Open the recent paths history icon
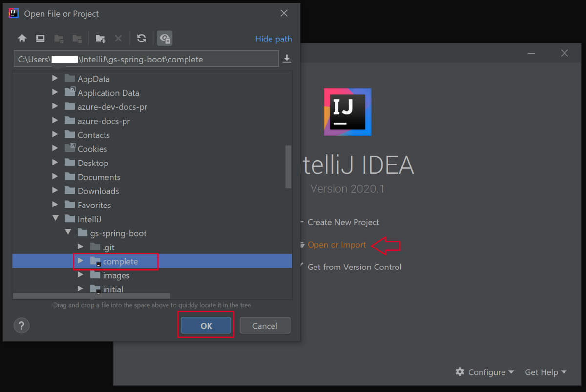Image resolution: width=586 pixels, height=392 pixels. tap(287, 59)
